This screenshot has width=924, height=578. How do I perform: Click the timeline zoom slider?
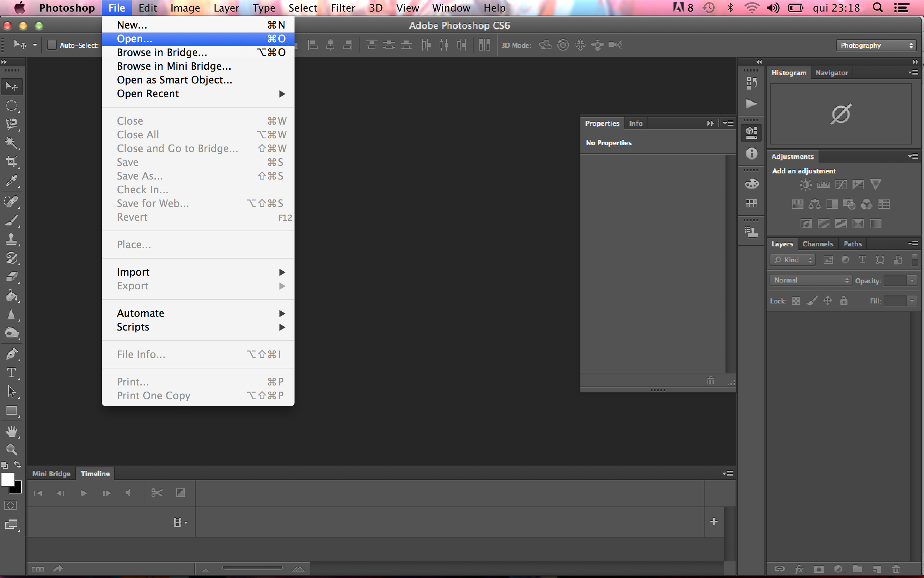[252, 568]
